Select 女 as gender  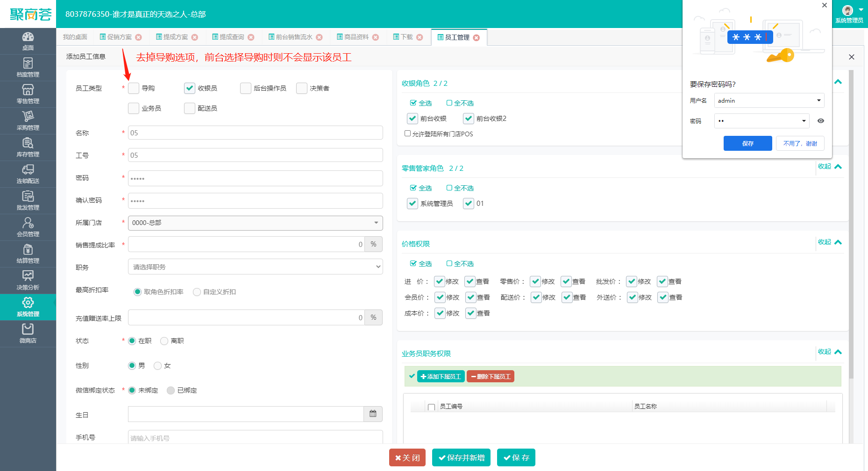pyautogui.click(x=157, y=366)
